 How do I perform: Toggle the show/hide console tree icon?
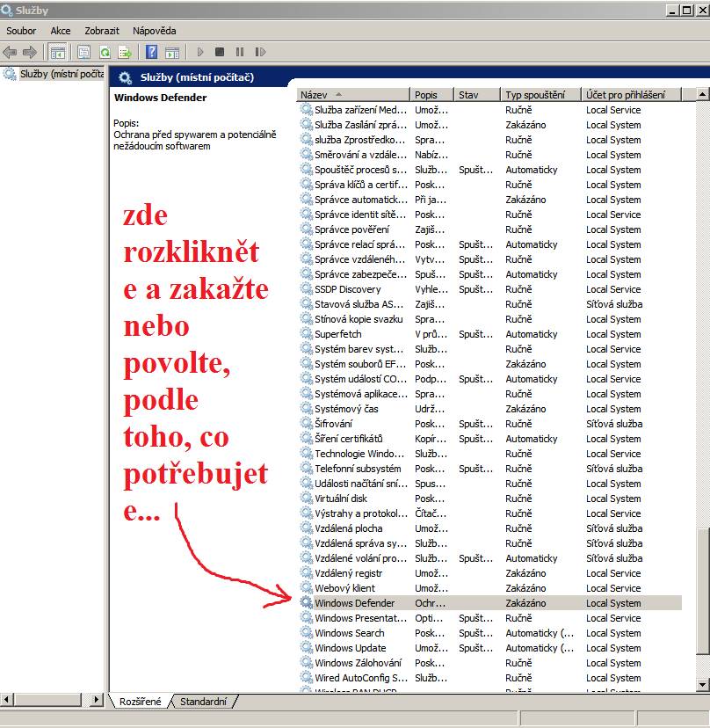coord(58,52)
